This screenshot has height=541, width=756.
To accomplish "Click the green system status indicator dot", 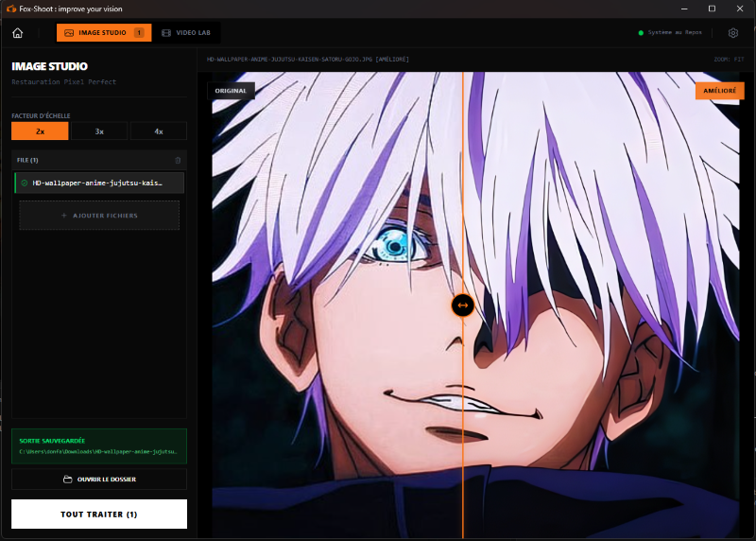I will click(x=641, y=33).
